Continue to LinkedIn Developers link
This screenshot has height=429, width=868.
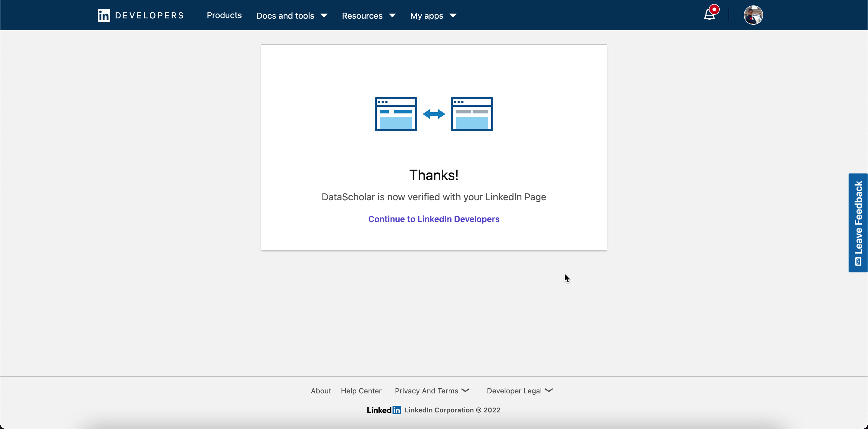coord(434,219)
